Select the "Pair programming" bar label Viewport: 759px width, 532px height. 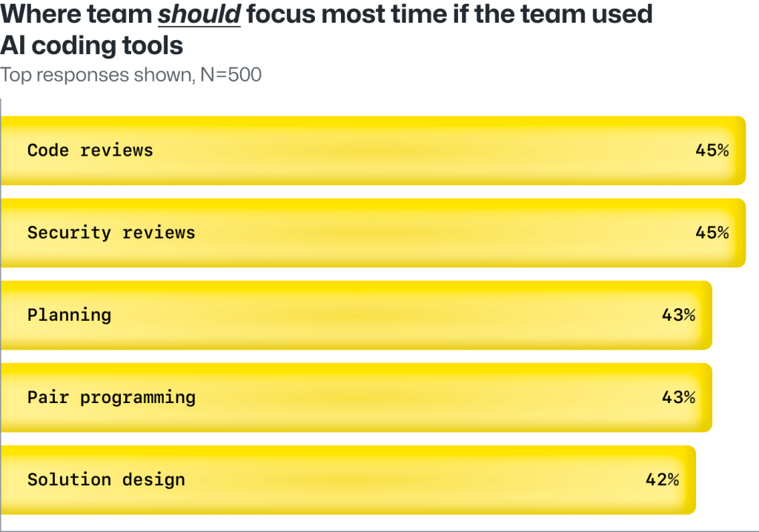coord(111,397)
